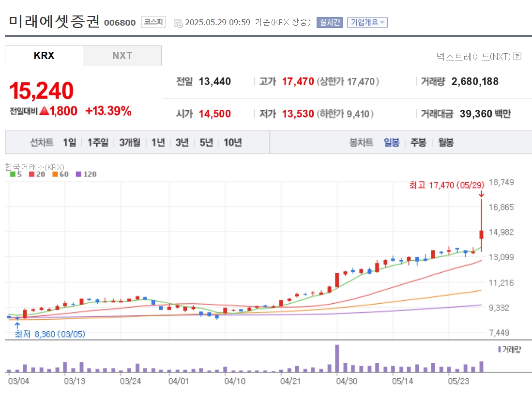This screenshot has height=399, width=532.
Task: Click the 05/23 date axis label
Action: pos(459,381)
